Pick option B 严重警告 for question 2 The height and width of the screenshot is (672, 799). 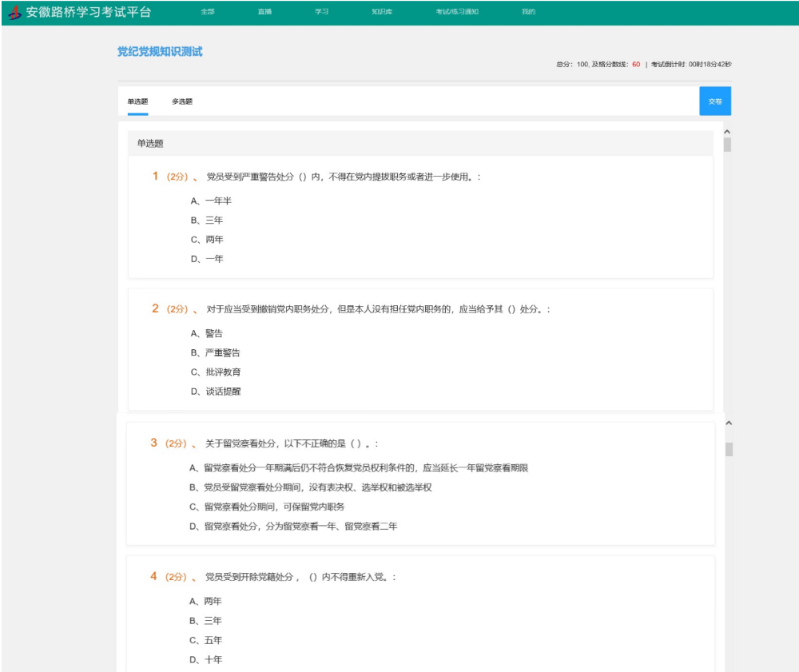215,352
